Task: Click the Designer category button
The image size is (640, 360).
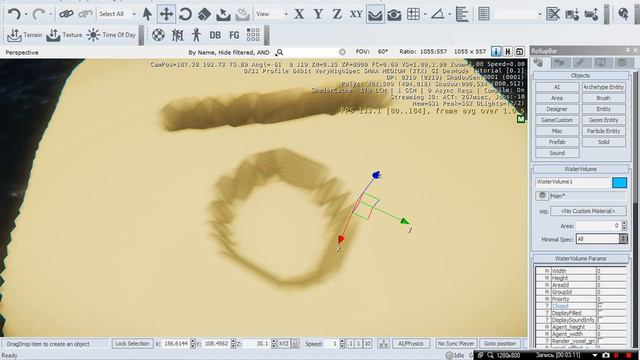Action: point(557,109)
